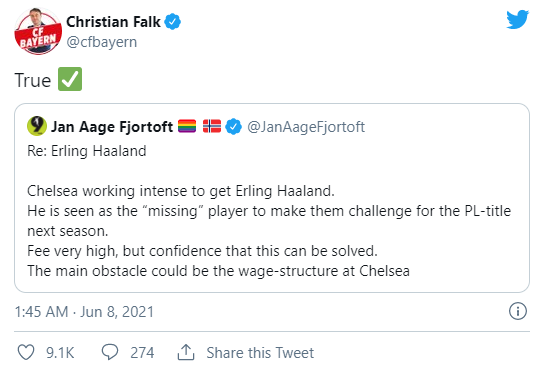This screenshot has height=367, width=541.
Task: Open the quoted tweet about Erling Haaland
Action: click(272, 198)
